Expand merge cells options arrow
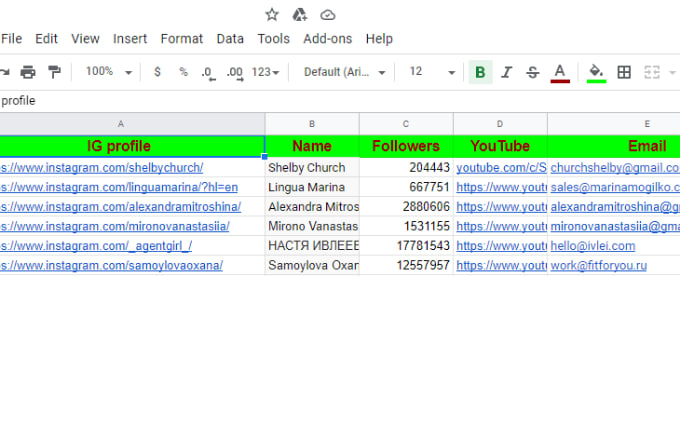The height and width of the screenshot is (425, 680). pyautogui.click(x=673, y=72)
